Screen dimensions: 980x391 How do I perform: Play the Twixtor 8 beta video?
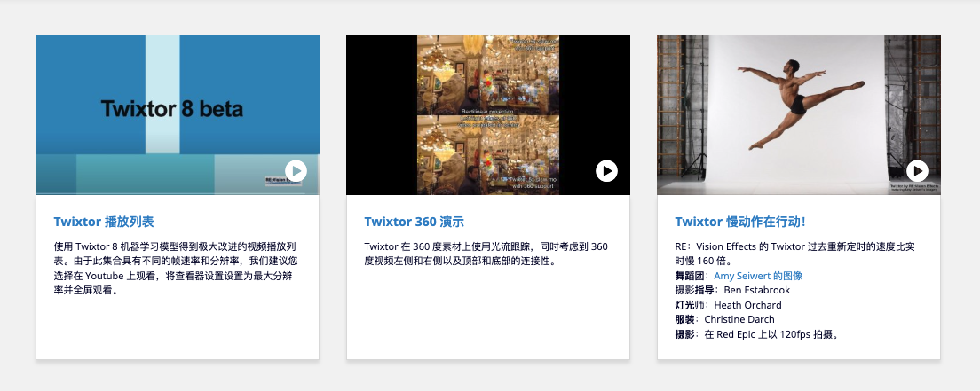pos(296,171)
